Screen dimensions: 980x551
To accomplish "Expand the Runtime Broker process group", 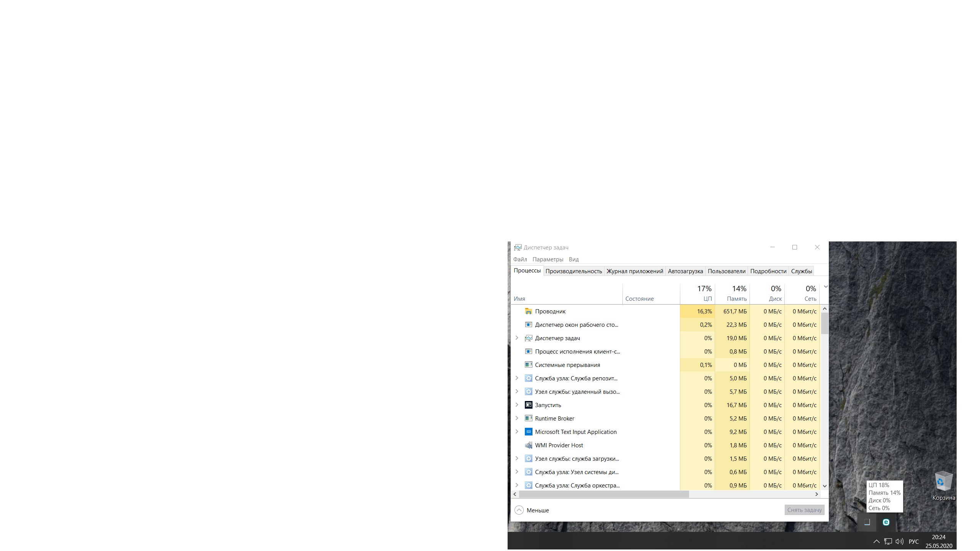I will pos(517,418).
